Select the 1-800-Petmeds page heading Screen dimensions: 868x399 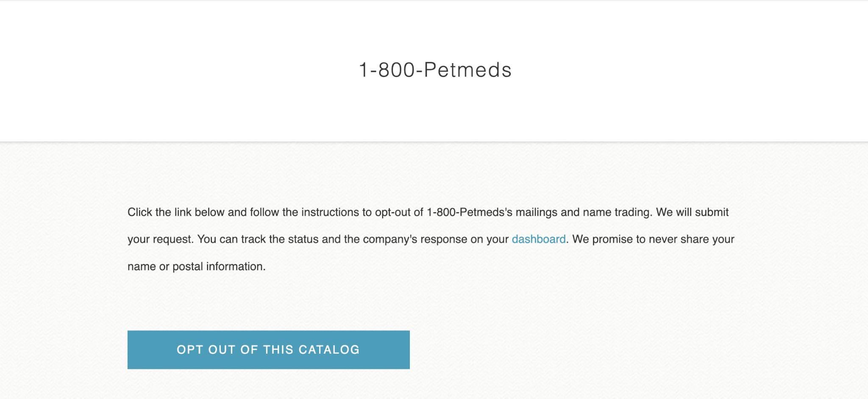[x=434, y=69]
